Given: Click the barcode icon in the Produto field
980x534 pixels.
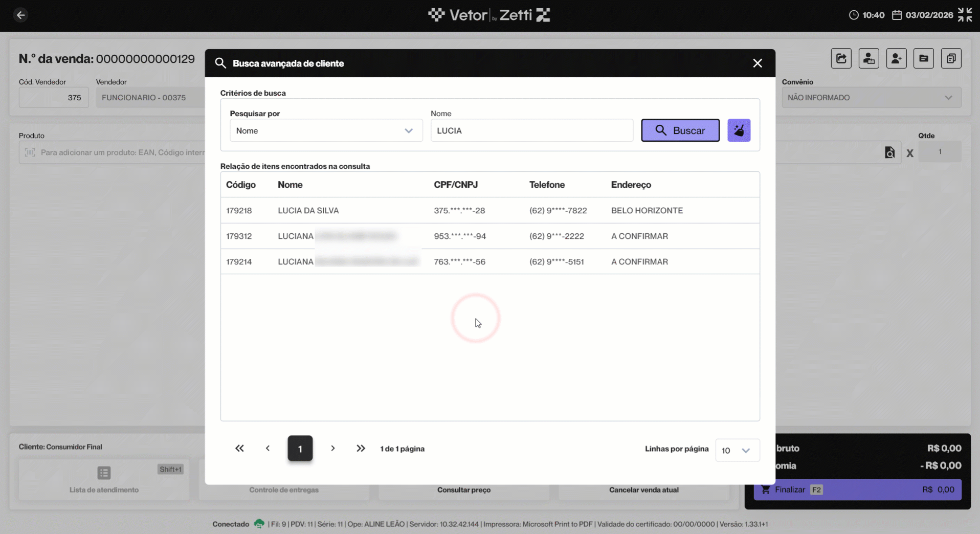Looking at the screenshot, I should tap(30, 152).
